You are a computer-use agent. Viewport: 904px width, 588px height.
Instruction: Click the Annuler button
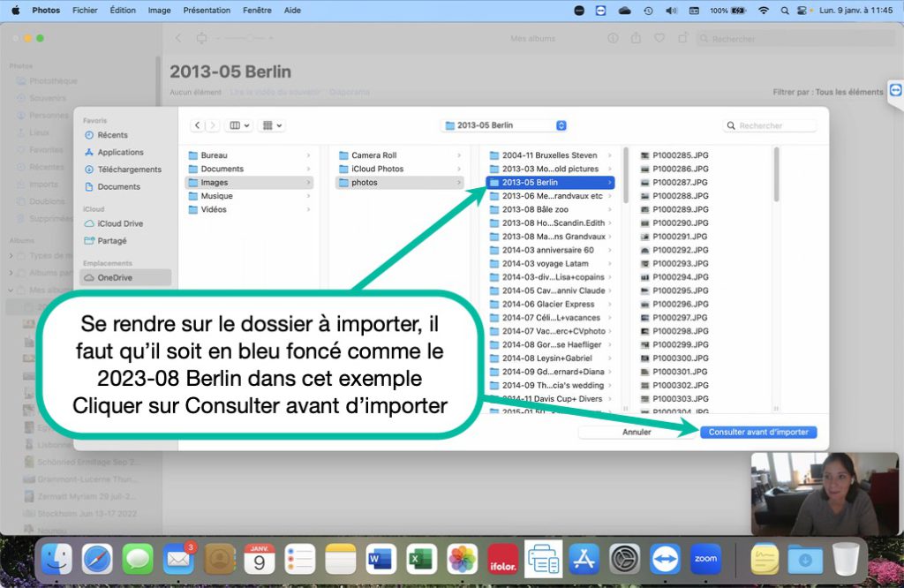[x=637, y=433]
